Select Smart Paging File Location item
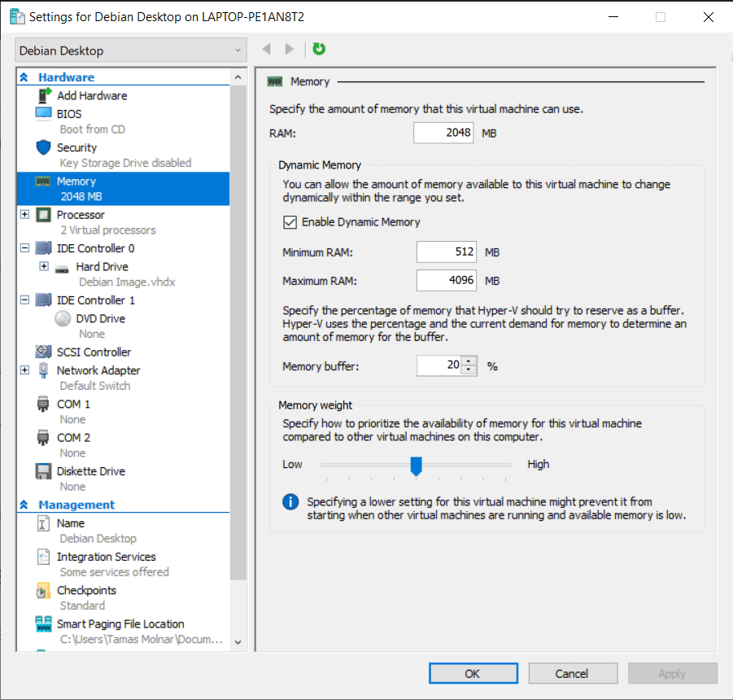The height and width of the screenshot is (700, 733). pyautogui.click(x=120, y=623)
